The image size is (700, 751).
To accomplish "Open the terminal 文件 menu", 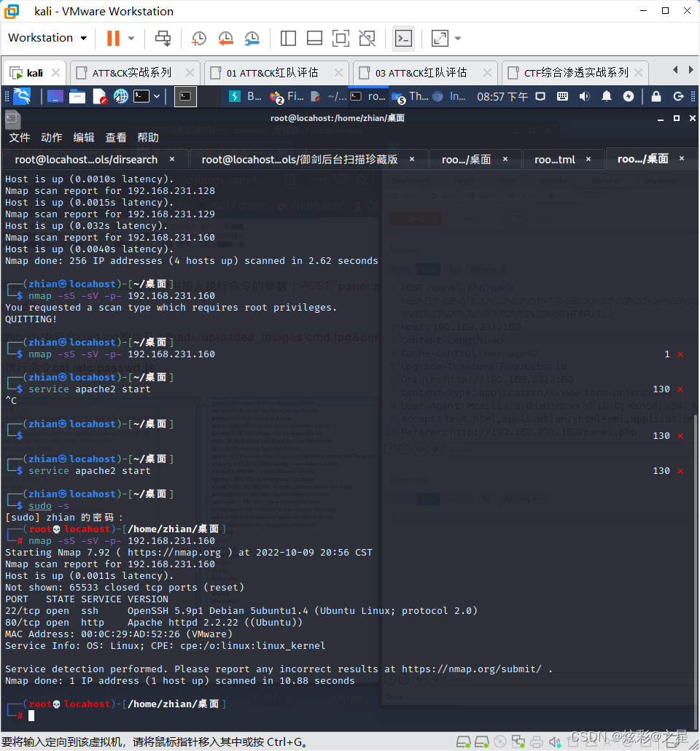I will (20, 138).
